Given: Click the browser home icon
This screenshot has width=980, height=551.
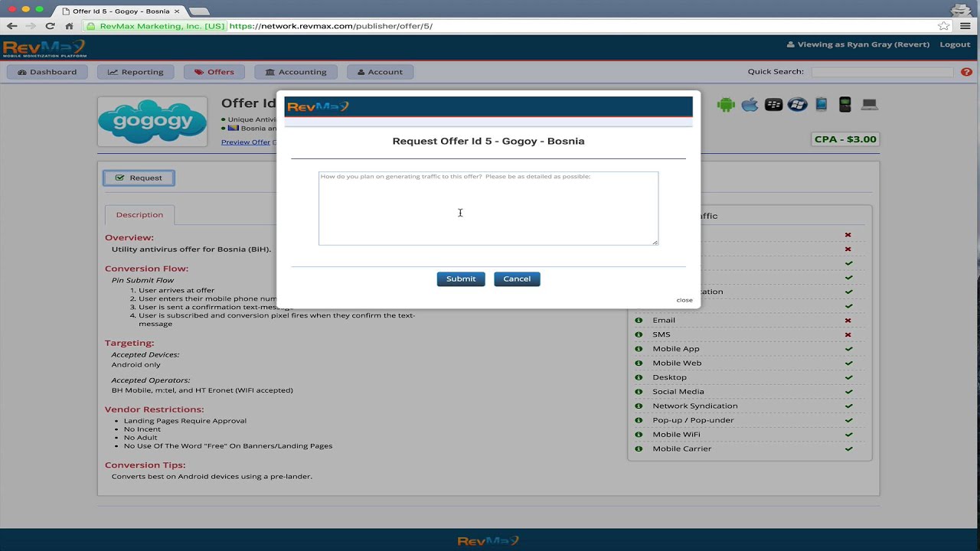Looking at the screenshot, I should click(x=69, y=26).
